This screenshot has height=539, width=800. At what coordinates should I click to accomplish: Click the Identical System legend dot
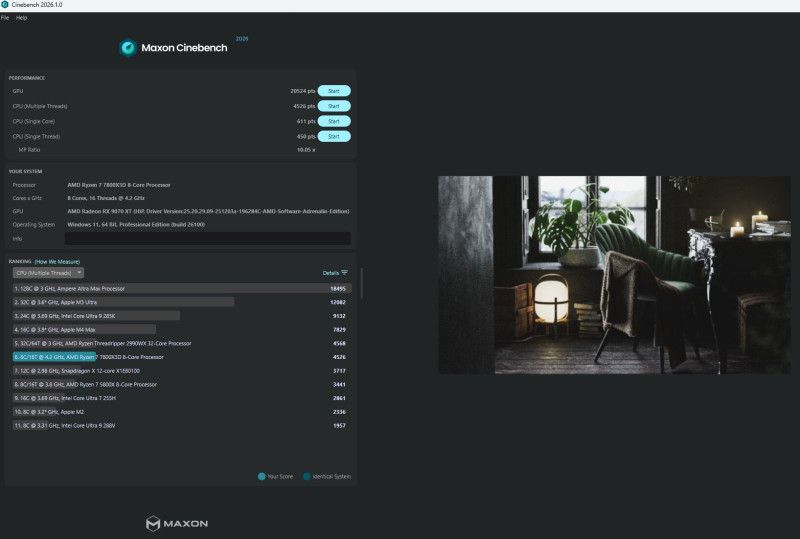[x=307, y=476]
